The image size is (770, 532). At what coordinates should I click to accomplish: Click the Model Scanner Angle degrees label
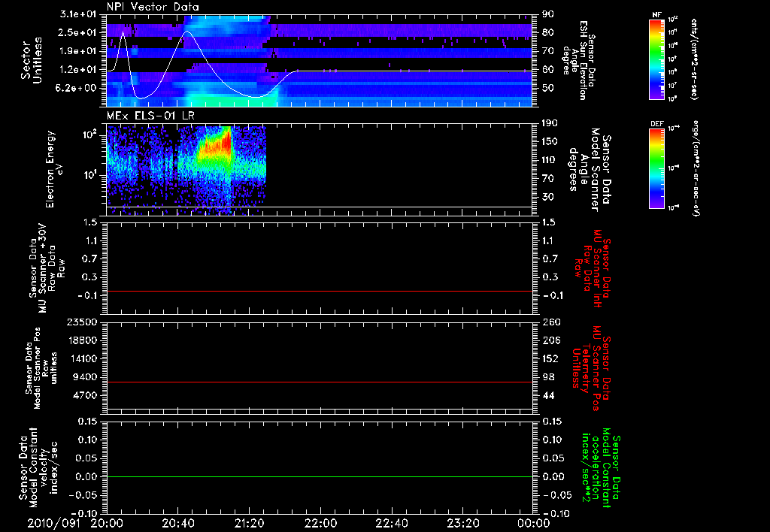[x=590, y=170]
